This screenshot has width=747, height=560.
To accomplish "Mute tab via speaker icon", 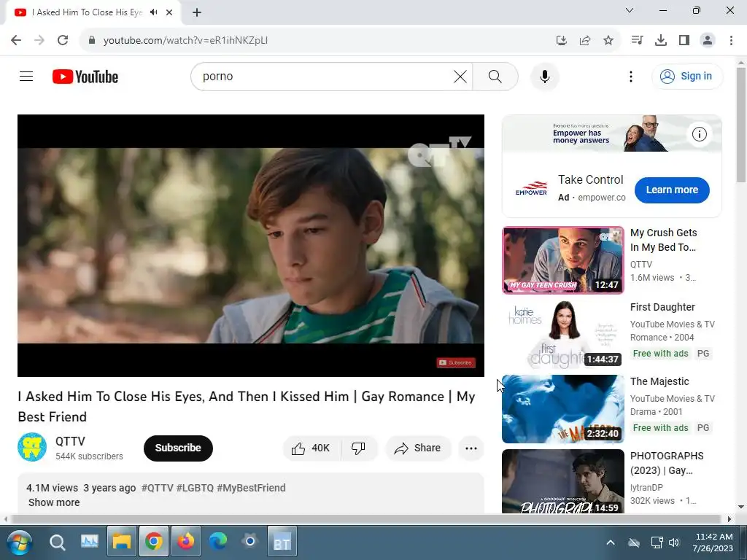I will (154, 12).
